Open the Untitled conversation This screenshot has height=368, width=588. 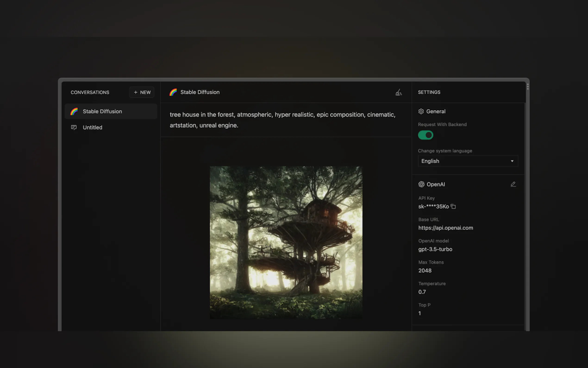(x=92, y=127)
